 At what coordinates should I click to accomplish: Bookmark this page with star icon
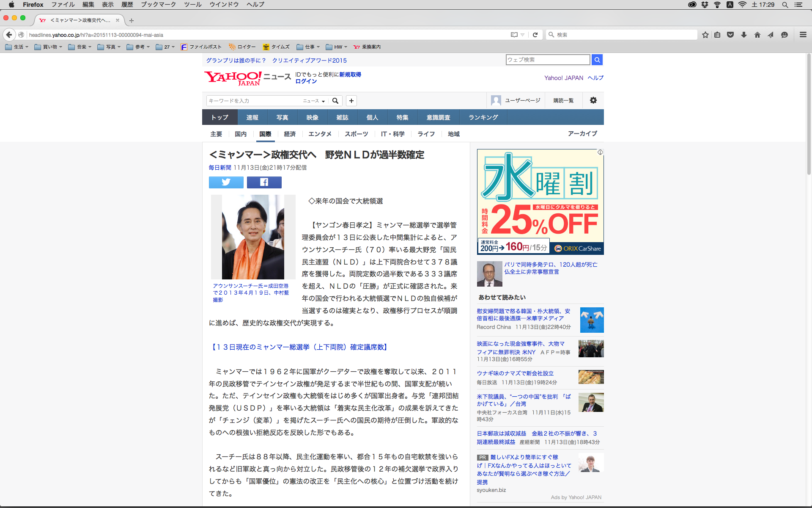(705, 35)
